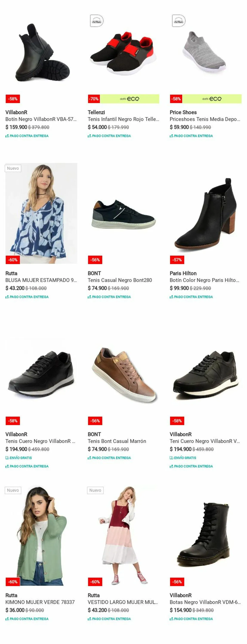
Task: Open Tenis Casual Negro Bont280 product title
Action: pos(120,280)
